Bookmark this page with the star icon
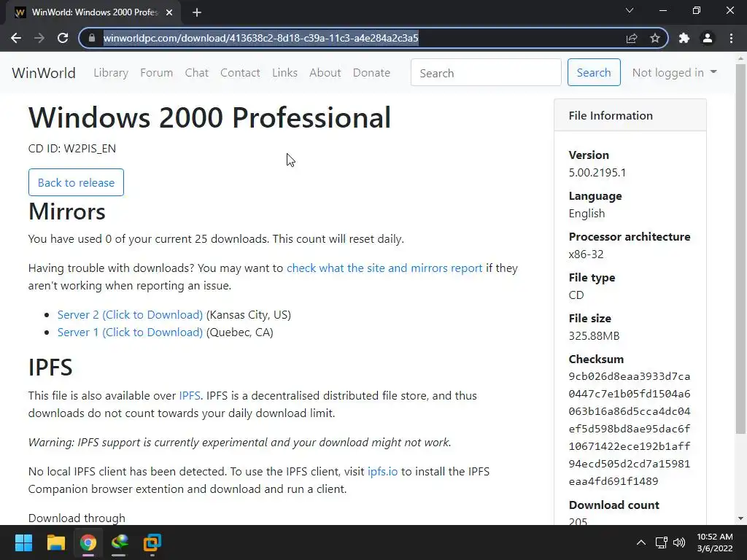The image size is (747, 560). pos(655,38)
